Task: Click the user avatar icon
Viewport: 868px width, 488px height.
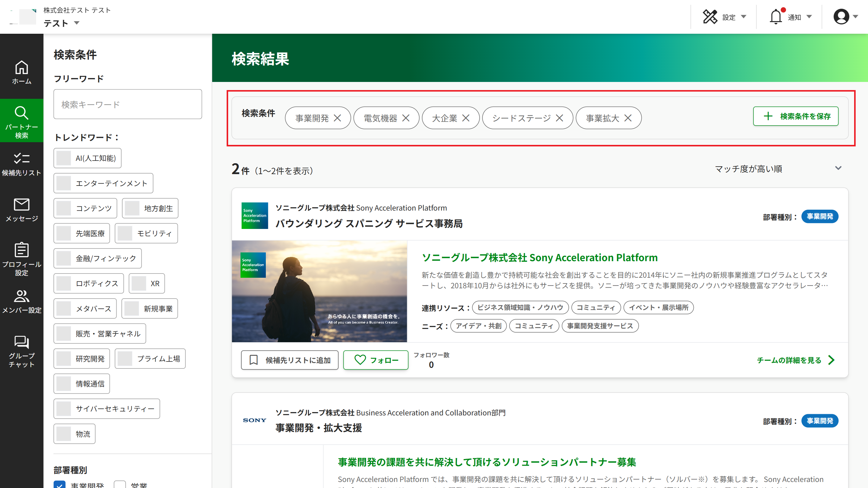Action: pyautogui.click(x=841, y=17)
